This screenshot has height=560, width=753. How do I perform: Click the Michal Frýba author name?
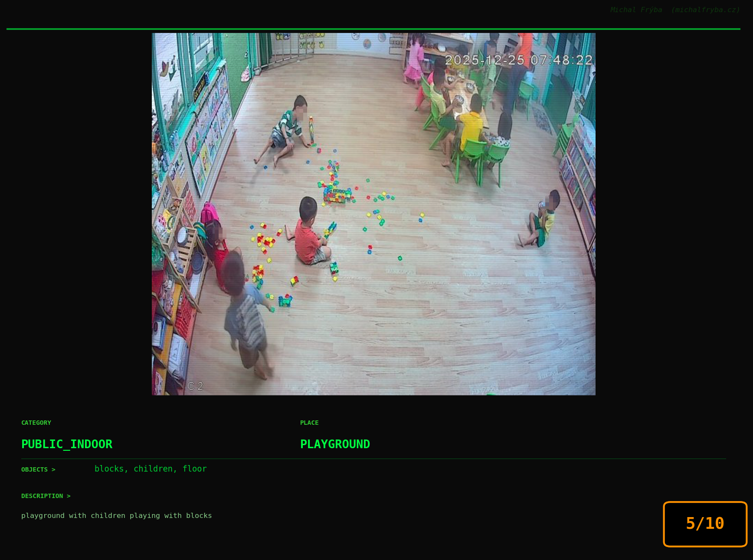(x=636, y=10)
